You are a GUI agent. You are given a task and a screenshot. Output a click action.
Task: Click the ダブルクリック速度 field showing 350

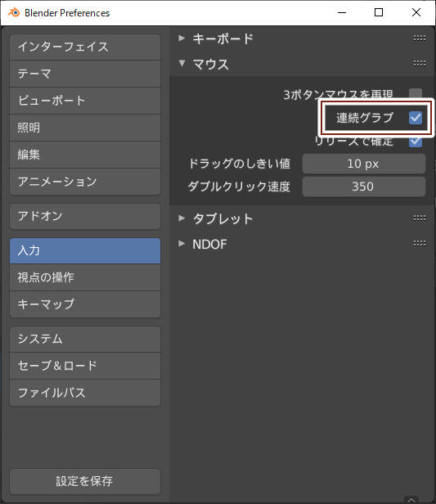pyautogui.click(x=364, y=187)
